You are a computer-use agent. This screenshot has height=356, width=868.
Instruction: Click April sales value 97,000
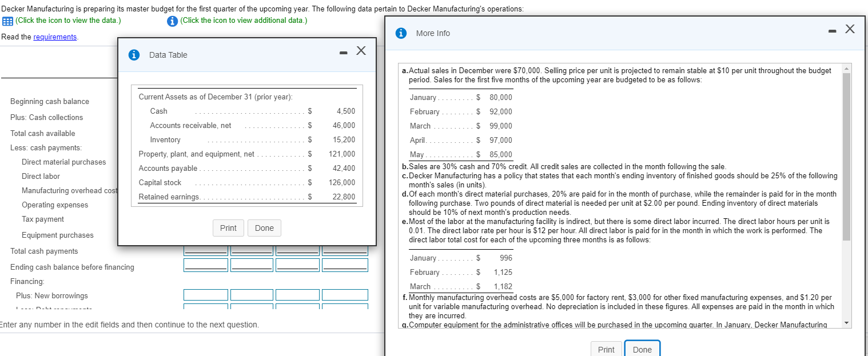(501, 141)
